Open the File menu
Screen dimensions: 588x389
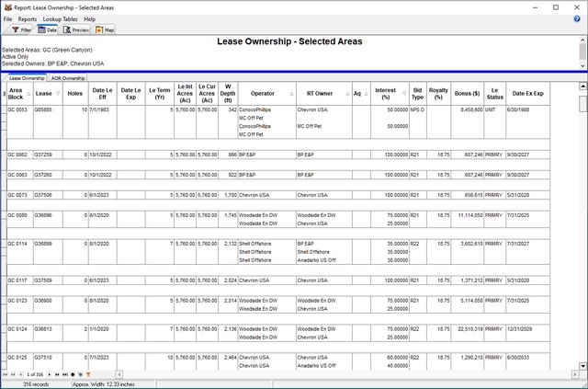(8, 19)
